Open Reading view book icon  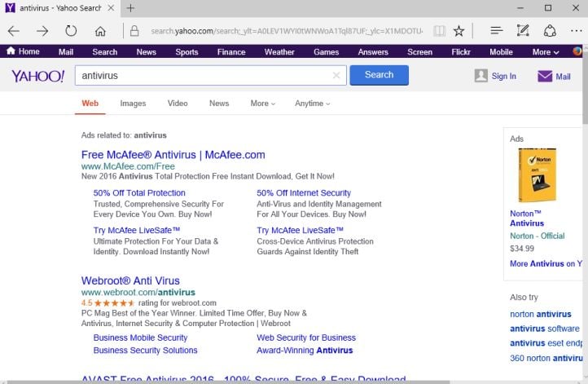pyautogui.click(x=439, y=31)
